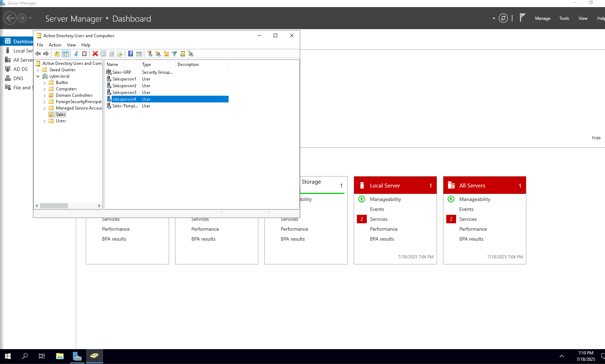Image resolution: width=605 pixels, height=364 pixels.
Task: Sort by the Type column header
Action: click(158, 65)
